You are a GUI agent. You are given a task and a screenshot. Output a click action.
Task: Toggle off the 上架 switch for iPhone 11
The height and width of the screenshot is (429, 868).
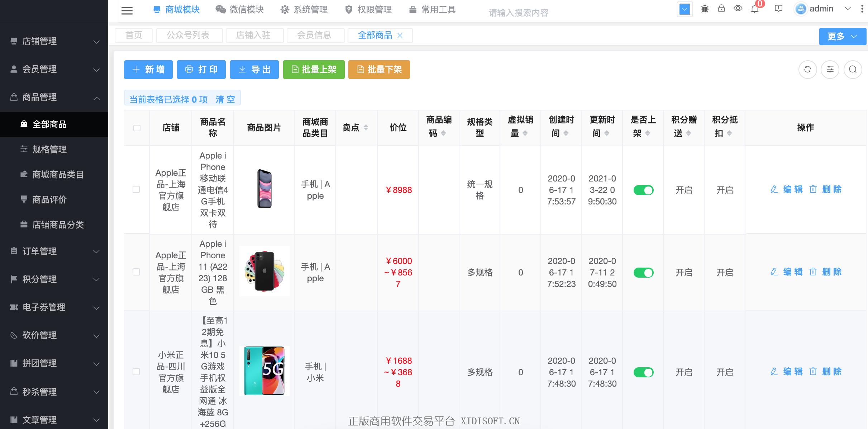pyautogui.click(x=643, y=273)
